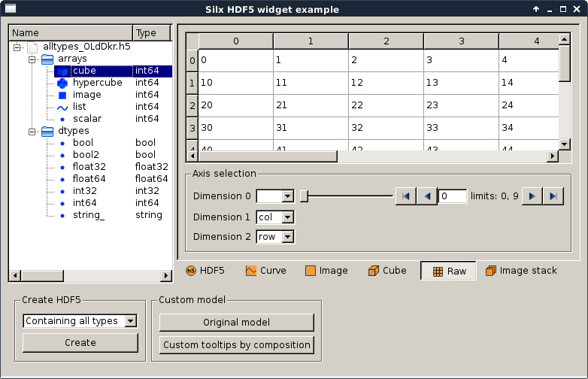Step to next Dimension 0 index
This screenshot has width=588, height=379.
click(x=532, y=196)
